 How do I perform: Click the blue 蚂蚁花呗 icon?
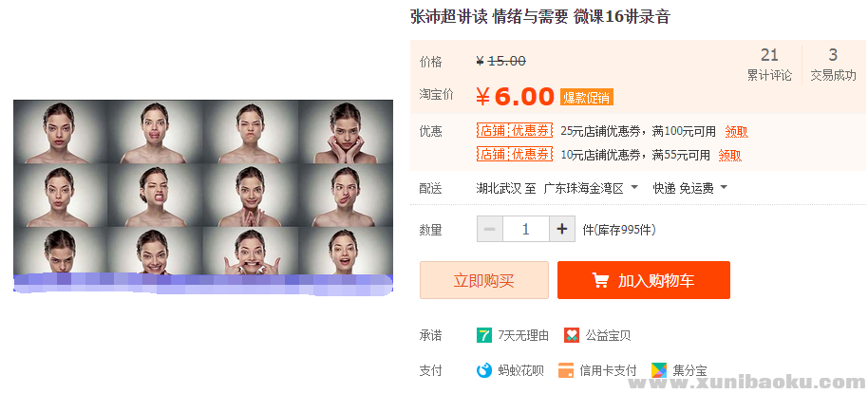[x=483, y=370]
